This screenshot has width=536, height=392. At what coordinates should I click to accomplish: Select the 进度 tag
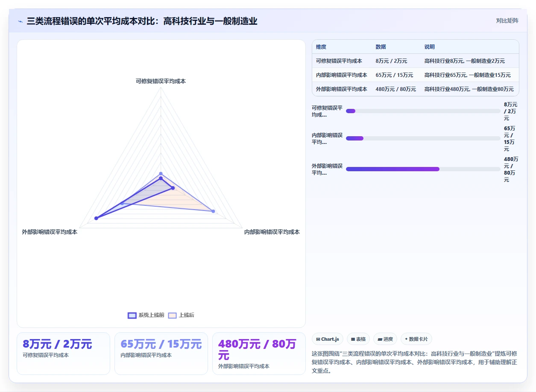tap(385, 339)
